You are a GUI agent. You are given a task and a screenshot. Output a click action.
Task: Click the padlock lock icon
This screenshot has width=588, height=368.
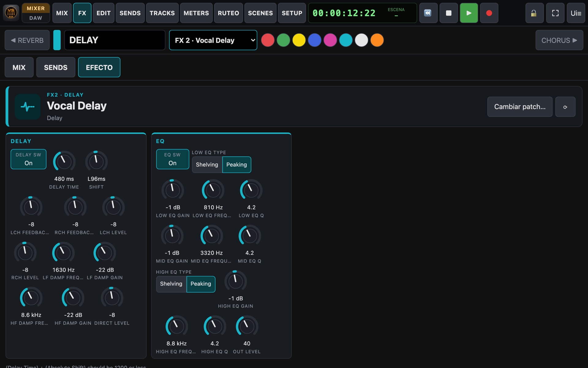tap(534, 13)
